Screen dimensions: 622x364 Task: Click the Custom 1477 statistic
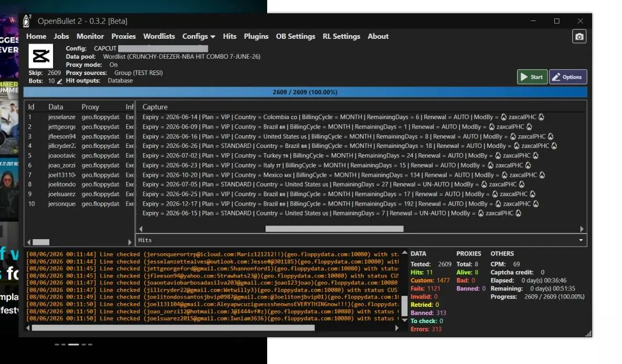tap(430, 280)
